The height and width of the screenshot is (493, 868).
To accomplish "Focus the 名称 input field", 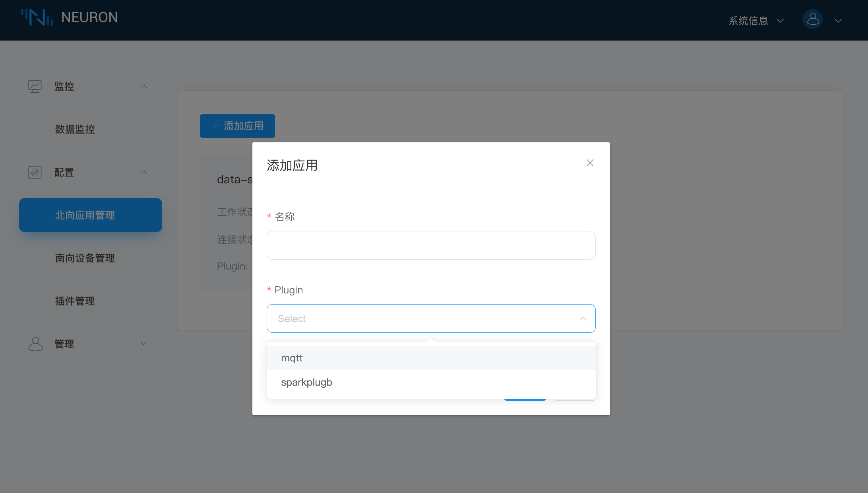I will point(431,245).
